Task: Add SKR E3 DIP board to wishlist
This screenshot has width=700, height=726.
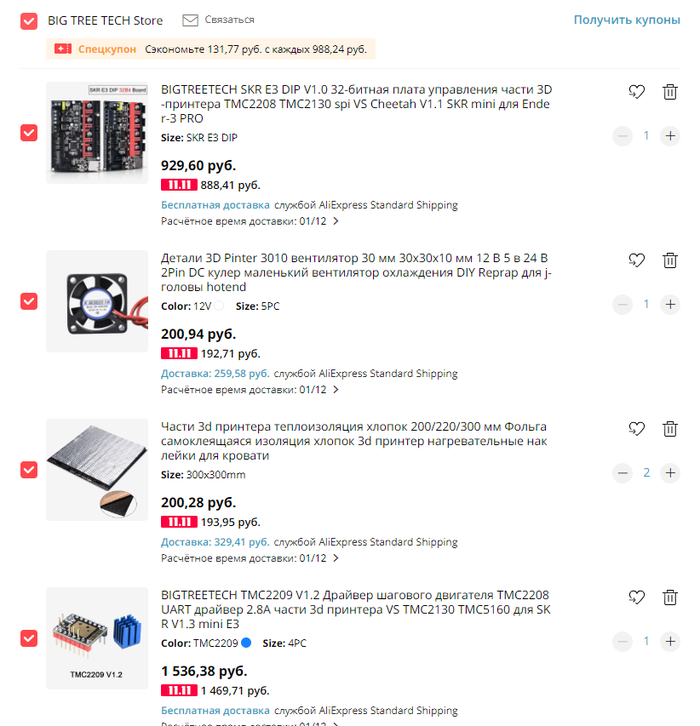Action: tap(637, 92)
